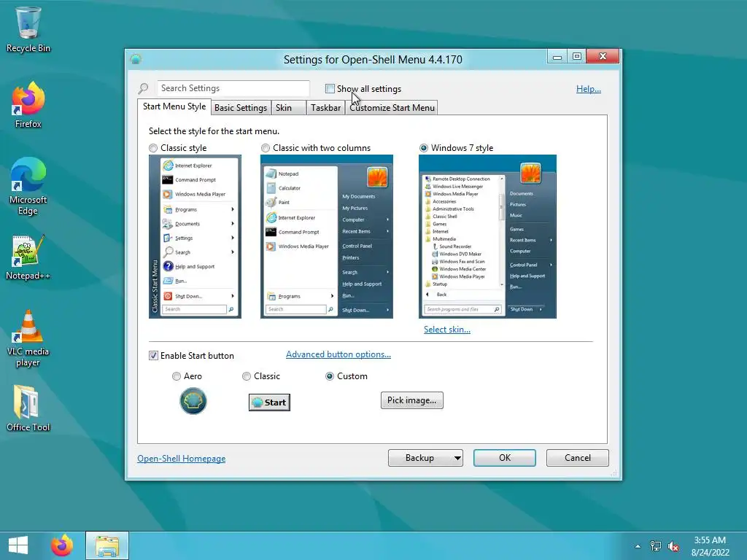Click the search magnifier icon in settings
Viewport: 747px width, 560px height.
[x=144, y=88]
